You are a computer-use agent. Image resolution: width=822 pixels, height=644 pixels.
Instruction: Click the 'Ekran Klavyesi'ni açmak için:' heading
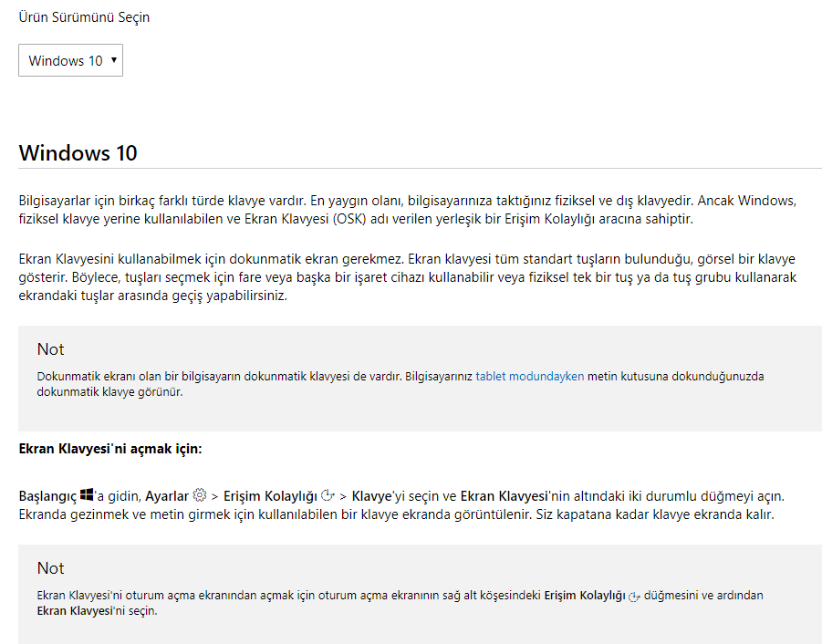coord(110,449)
